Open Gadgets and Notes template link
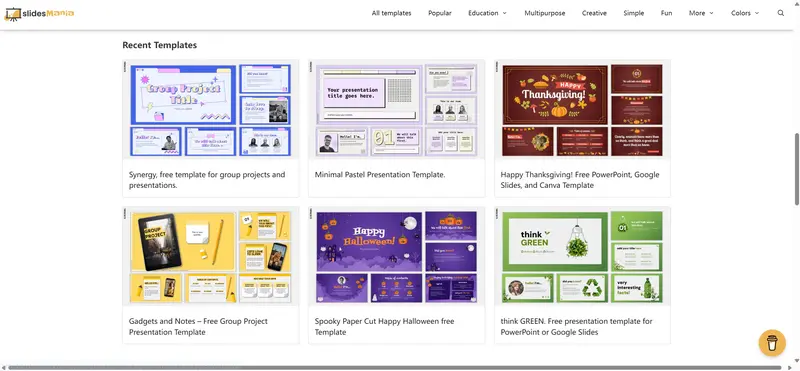Viewport: 800px width, 371px height. (x=198, y=327)
